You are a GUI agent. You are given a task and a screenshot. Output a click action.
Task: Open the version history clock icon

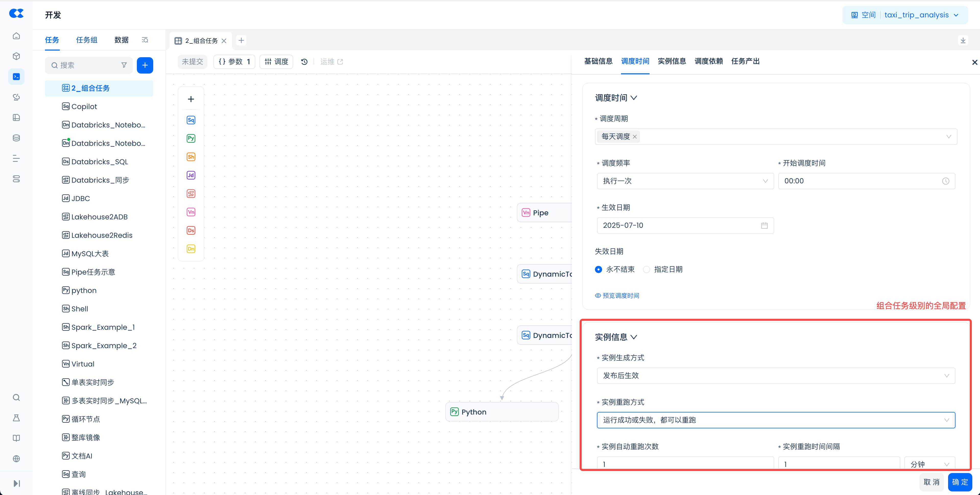304,62
